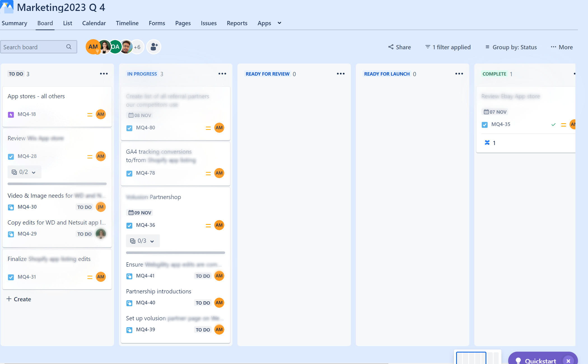Image resolution: width=588 pixels, height=364 pixels.
Task: Click the Share button
Action: point(399,47)
